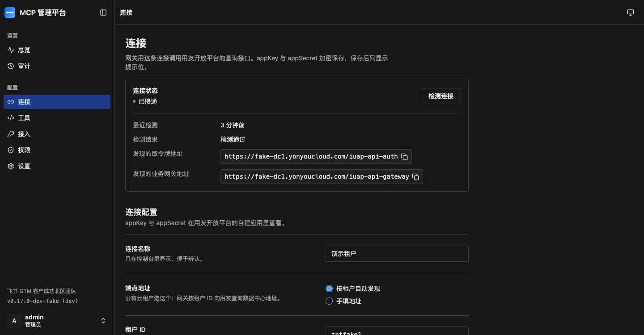Click the monitor display icon in top bar
This screenshot has height=335, width=644.
[x=631, y=13]
